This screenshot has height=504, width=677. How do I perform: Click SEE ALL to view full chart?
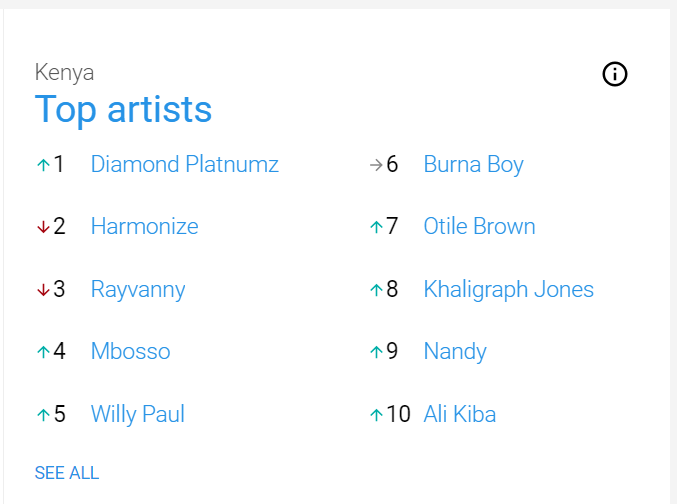(x=67, y=473)
